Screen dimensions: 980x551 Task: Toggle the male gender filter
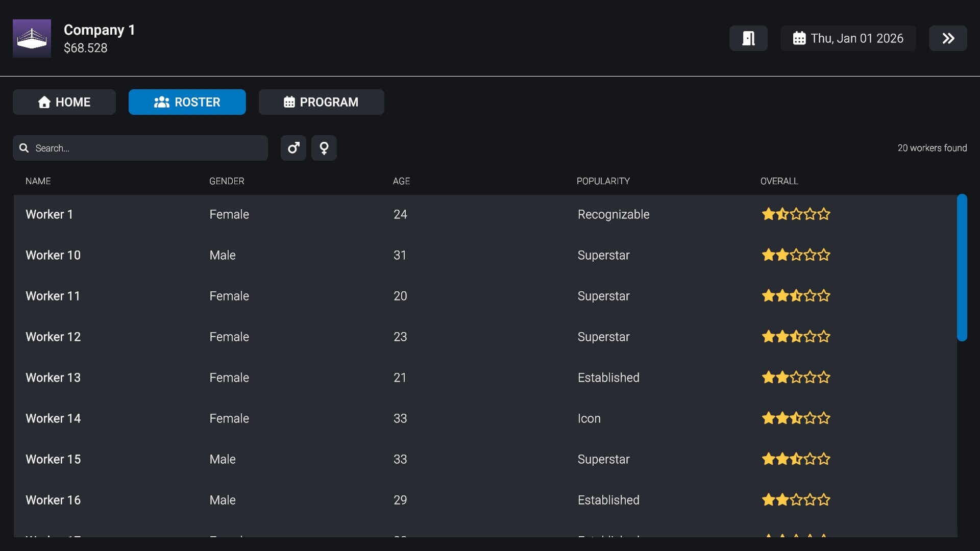293,148
